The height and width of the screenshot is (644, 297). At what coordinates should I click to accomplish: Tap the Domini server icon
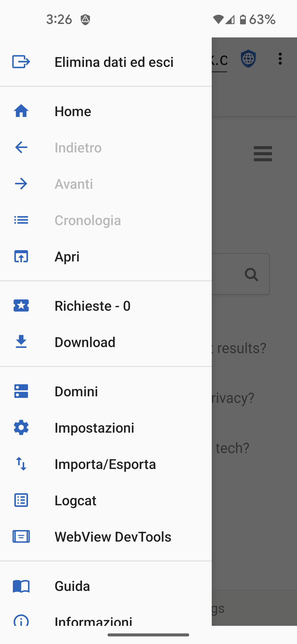click(x=21, y=391)
